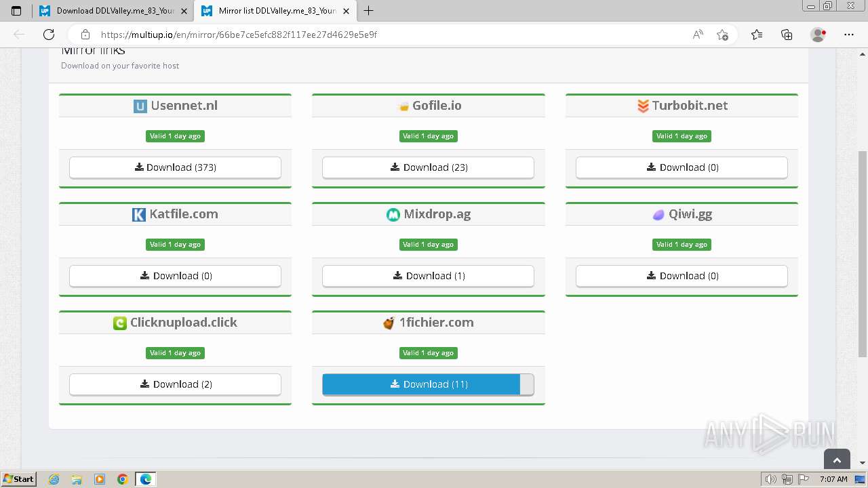868x488 pixels.
Task: Open the Windows Start menu
Action: click(x=18, y=479)
